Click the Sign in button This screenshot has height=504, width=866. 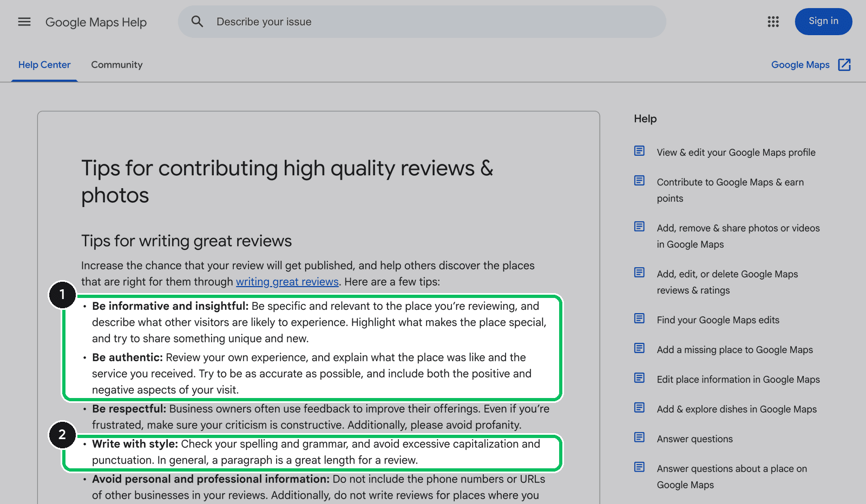(x=823, y=22)
